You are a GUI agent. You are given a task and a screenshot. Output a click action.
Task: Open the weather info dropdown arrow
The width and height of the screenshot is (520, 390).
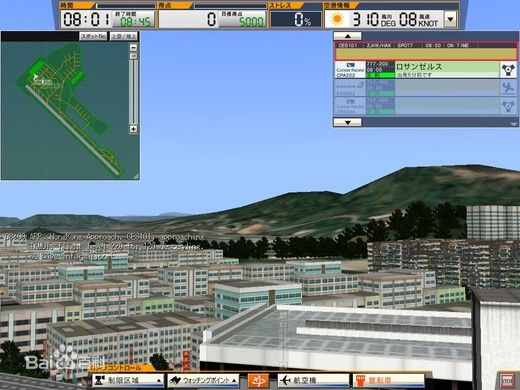[x=450, y=19]
